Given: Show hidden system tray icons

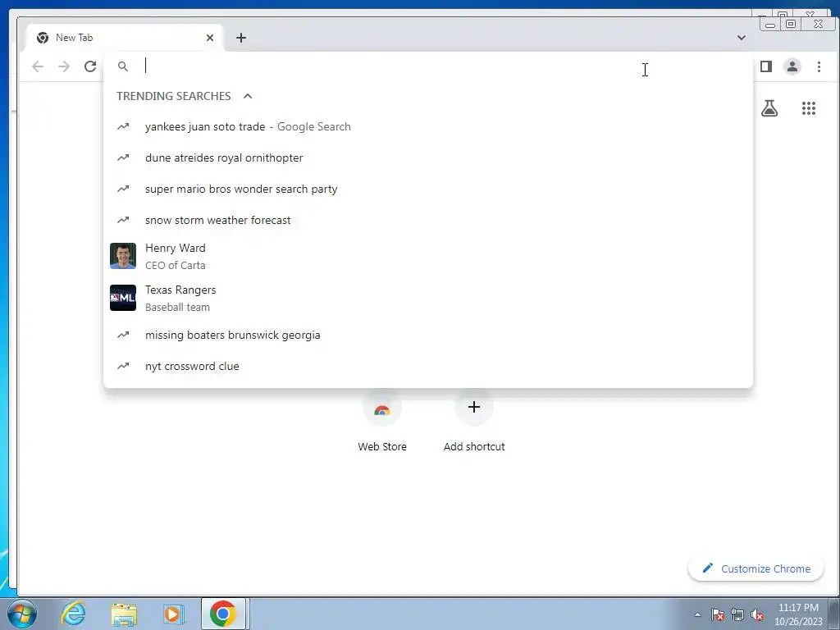Looking at the screenshot, I should click(x=697, y=614).
